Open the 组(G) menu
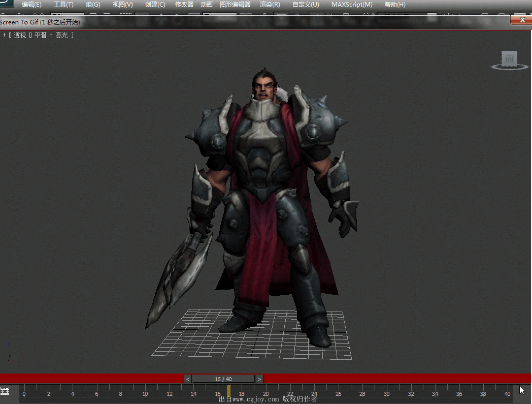The height and width of the screenshot is (404, 532). point(93,5)
